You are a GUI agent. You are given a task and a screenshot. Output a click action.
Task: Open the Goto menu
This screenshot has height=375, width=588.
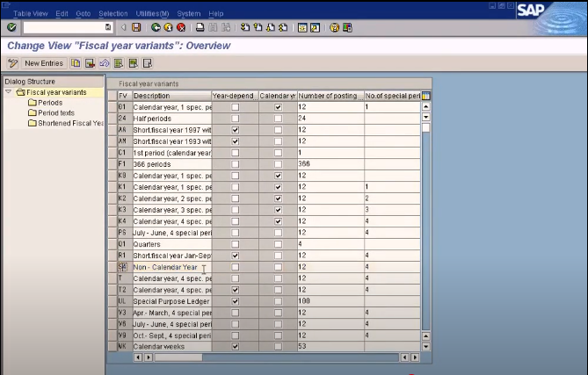point(83,13)
